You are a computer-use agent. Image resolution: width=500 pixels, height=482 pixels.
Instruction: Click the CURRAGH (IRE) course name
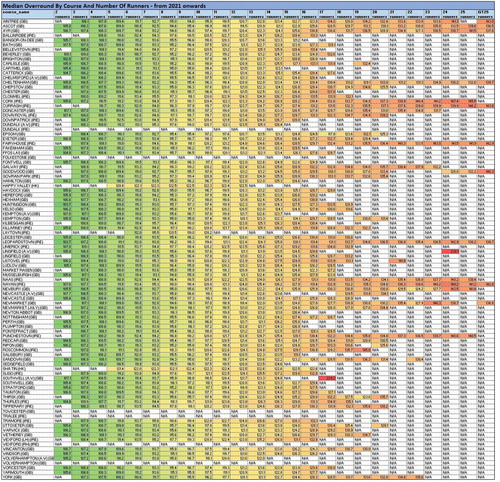click(15, 106)
